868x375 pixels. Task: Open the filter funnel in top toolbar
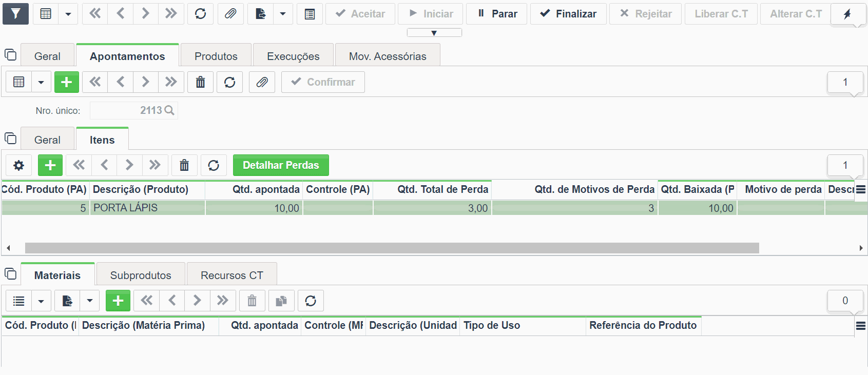pos(15,14)
